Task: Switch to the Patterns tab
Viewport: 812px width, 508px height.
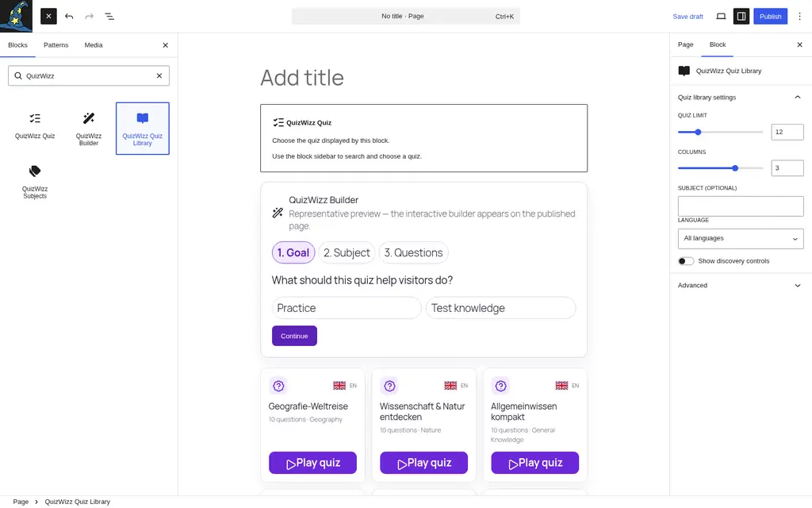Action: point(56,45)
